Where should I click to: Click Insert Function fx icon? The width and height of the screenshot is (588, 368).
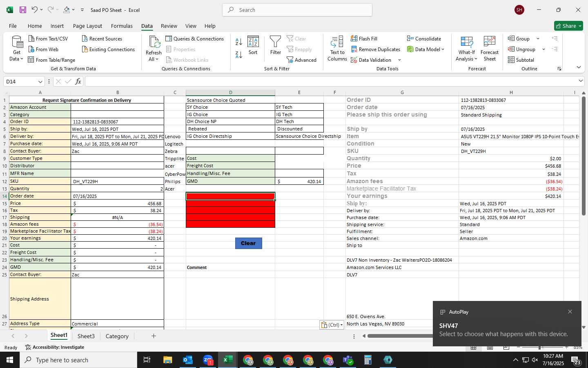pyautogui.click(x=78, y=81)
